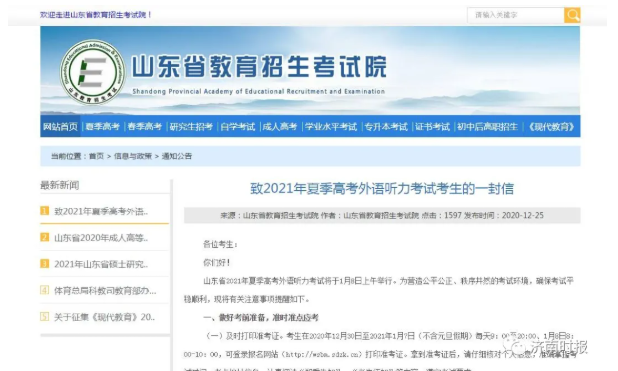Open the 自学考试 nav item
Viewport: 618px width, 371px height.
[x=238, y=127]
